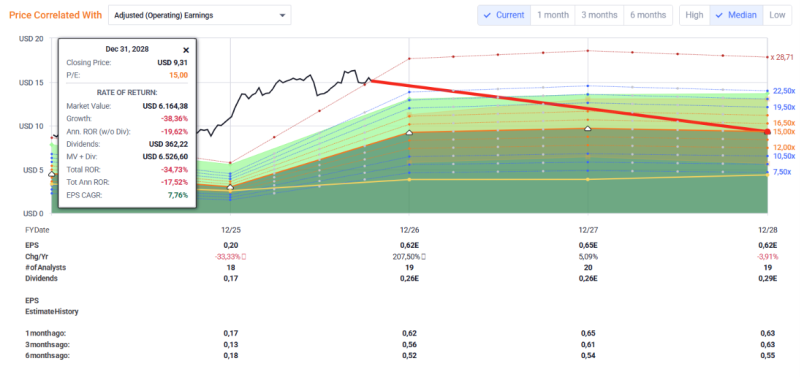Click the 0,29E dividends value
This screenshot has height=377, width=800.
[767, 279]
